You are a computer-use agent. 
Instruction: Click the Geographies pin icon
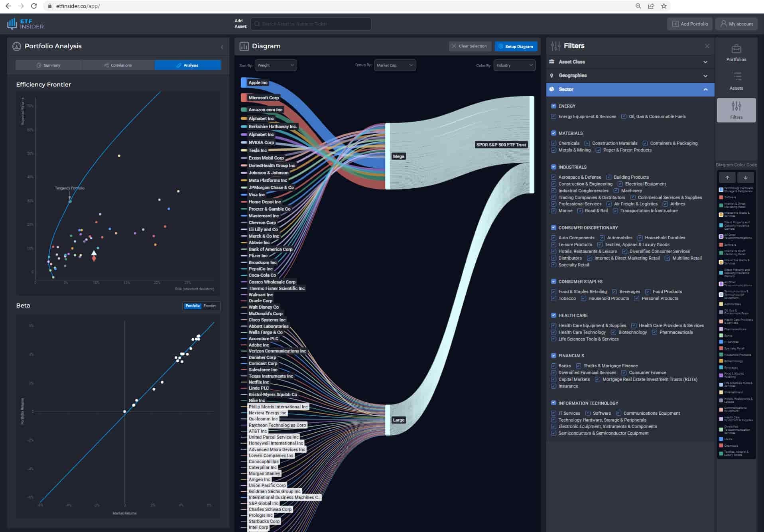(552, 75)
